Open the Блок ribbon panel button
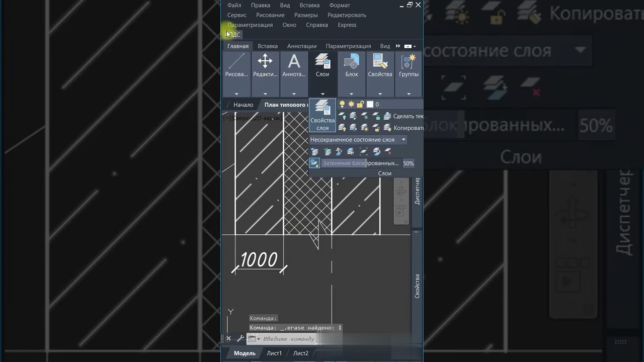644x362 pixels. [x=352, y=74]
